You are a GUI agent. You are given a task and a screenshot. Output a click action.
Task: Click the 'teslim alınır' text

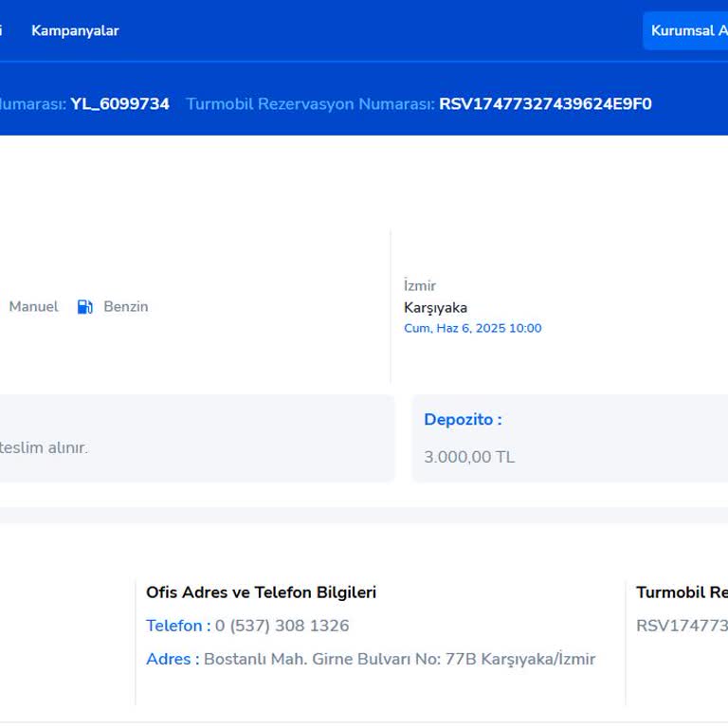pyautogui.click(x=44, y=447)
